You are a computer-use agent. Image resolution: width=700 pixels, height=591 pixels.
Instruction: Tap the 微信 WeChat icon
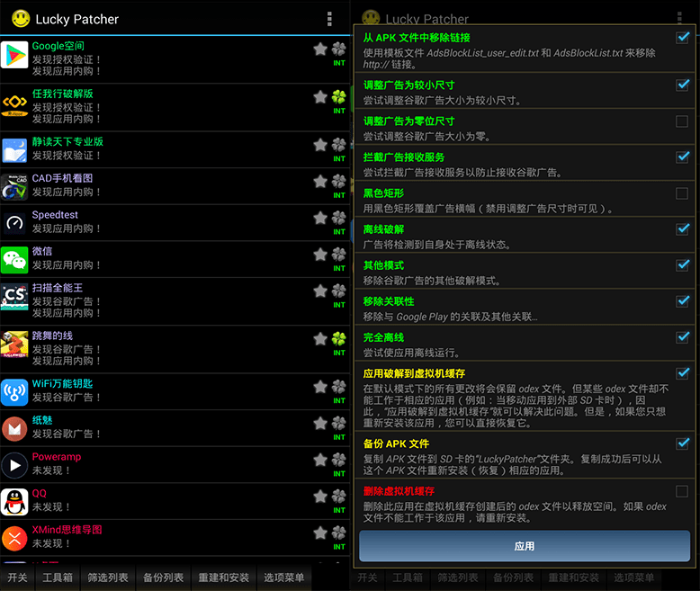(x=14, y=260)
